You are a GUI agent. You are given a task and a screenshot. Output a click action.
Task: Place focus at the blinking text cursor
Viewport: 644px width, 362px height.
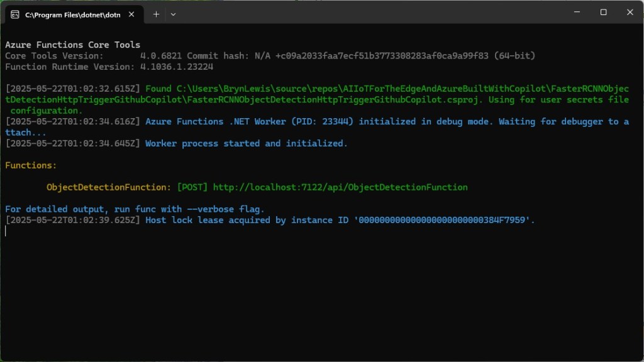[6, 231]
